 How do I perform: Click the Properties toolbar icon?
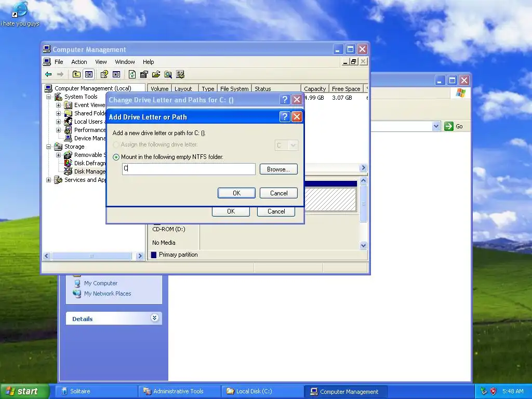[144, 74]
